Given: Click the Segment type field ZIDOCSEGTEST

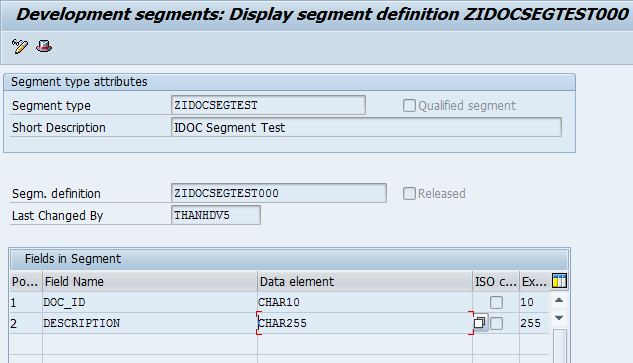Looking at the screenshot, I should click(268, 105).
